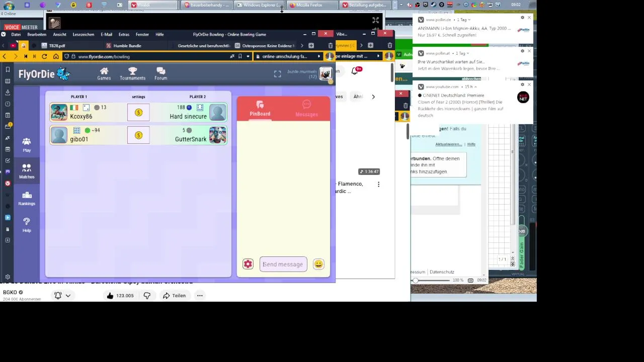Collapse youtube.com notification chevron

pyautogui.click(x=474, y=86)
